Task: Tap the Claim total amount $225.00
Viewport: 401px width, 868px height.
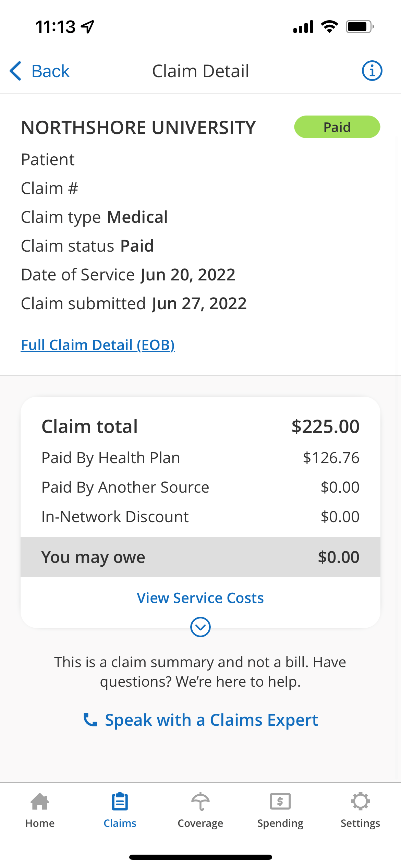Action: [325, 426]
